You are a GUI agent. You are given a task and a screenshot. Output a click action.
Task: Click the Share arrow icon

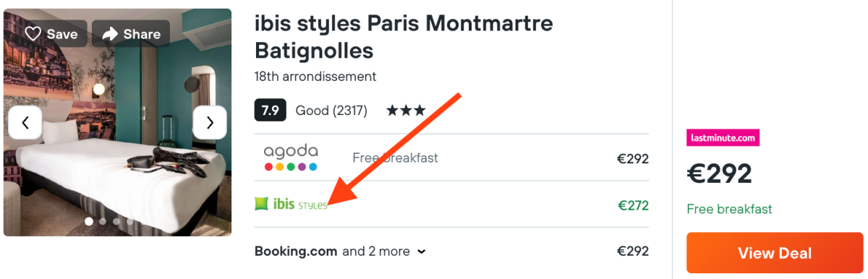[110, 34]
